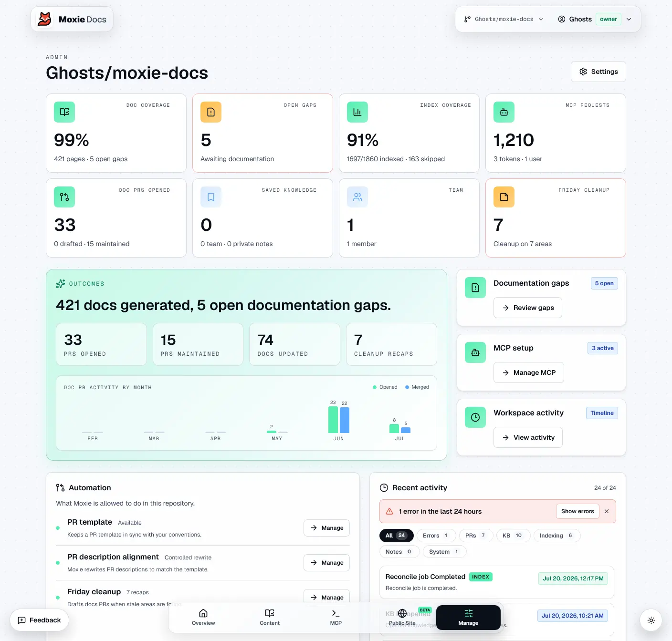Click the June opened PRs bar
Image resolution: width=672 pixels, height=641 pixels.
coord(333,420)
